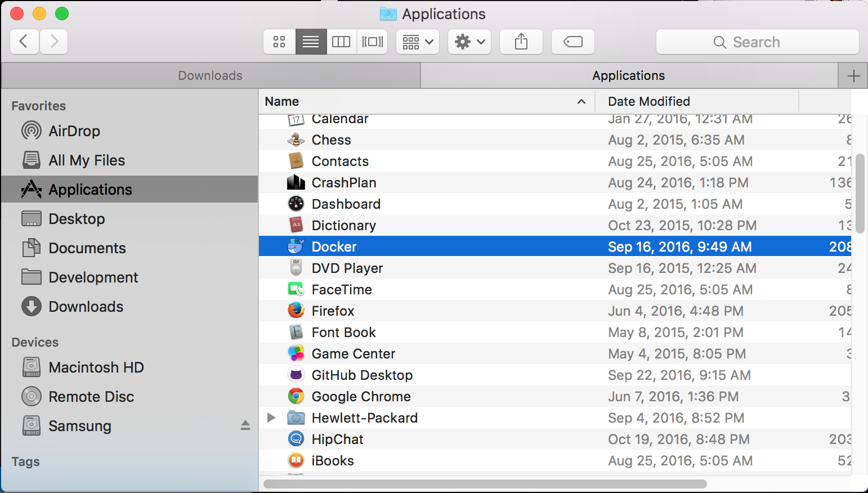Eject the Samsung drive
This screenshot has width=868, height=493.
tap(245, 425)
